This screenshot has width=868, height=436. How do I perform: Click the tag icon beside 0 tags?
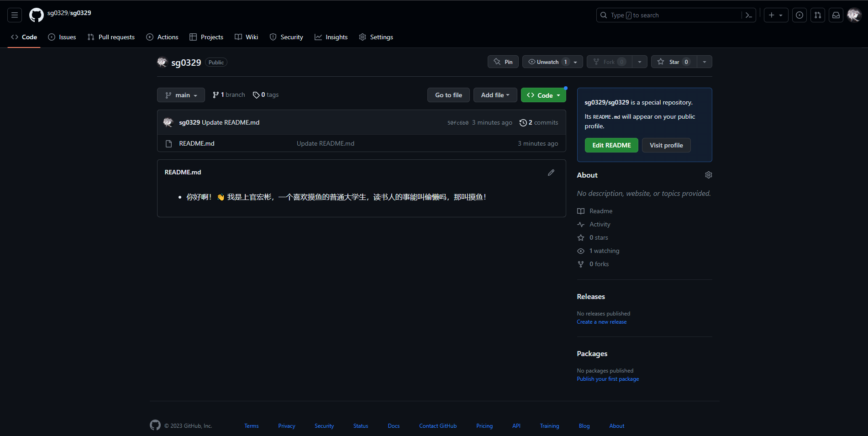(x=256, y=95)
